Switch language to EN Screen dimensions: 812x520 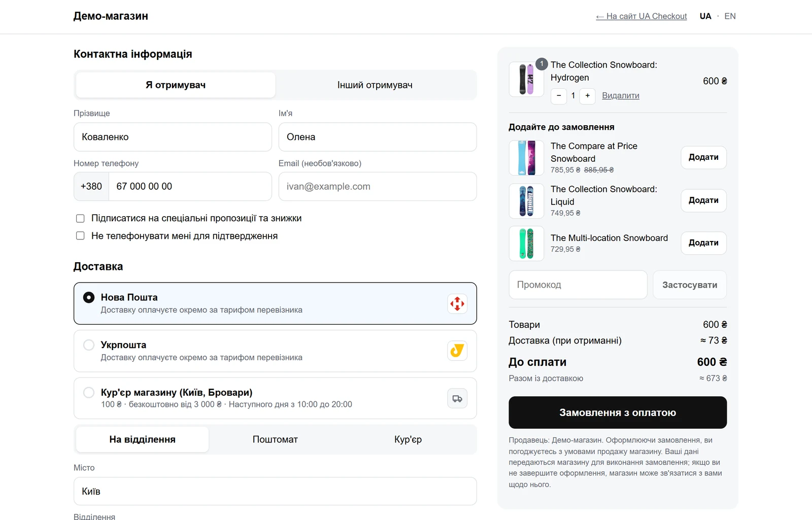click(x=730, y=16)
